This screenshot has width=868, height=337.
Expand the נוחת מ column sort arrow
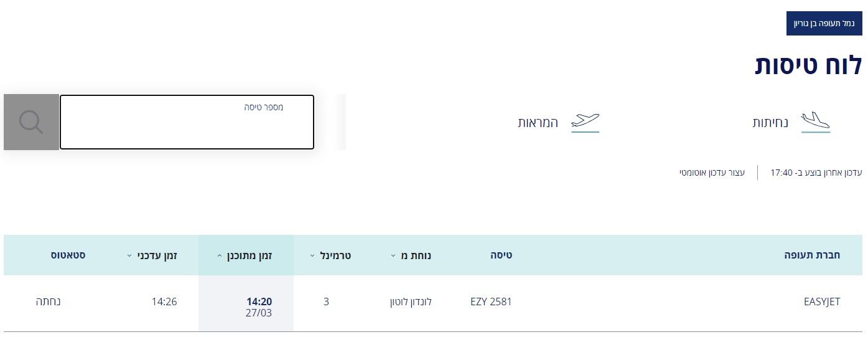pos(394,255)
